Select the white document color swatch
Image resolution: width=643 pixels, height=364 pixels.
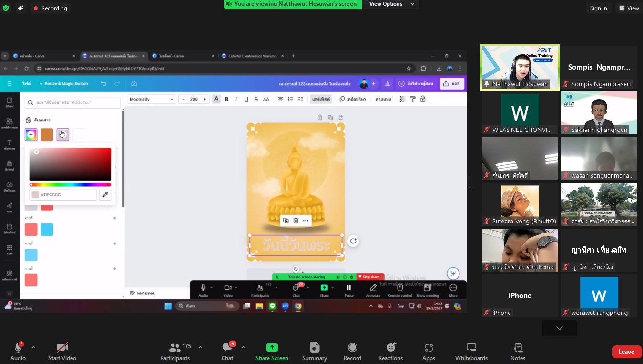[79, 135]
